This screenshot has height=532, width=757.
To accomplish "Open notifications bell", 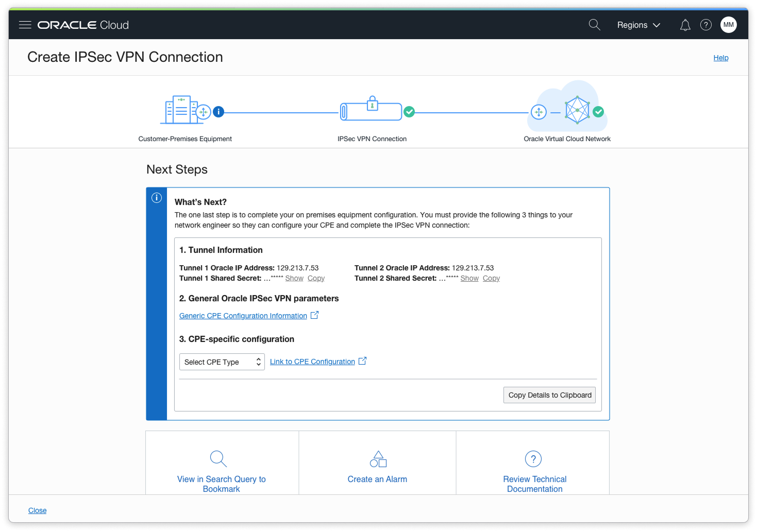I will [685, 25].
